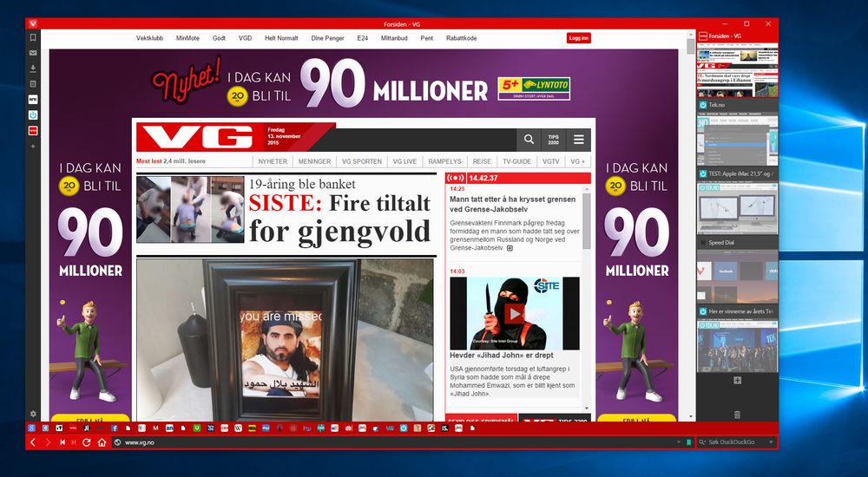Open the VGTV section
868x477 pixels.
tap(551, 161)
